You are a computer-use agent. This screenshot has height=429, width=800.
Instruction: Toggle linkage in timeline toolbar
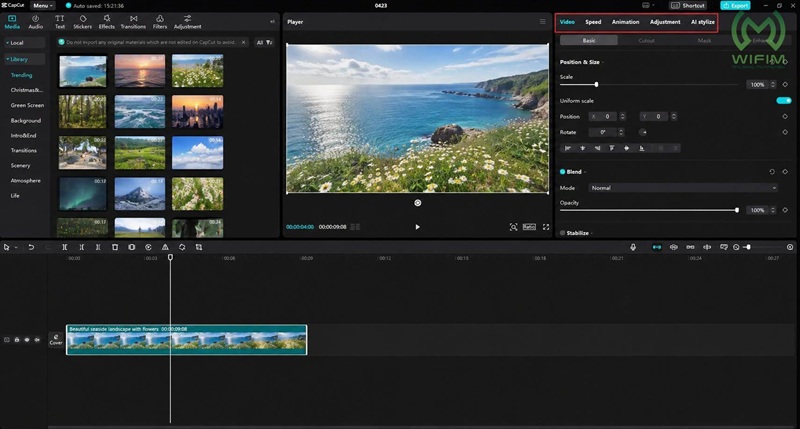(690, 247)
